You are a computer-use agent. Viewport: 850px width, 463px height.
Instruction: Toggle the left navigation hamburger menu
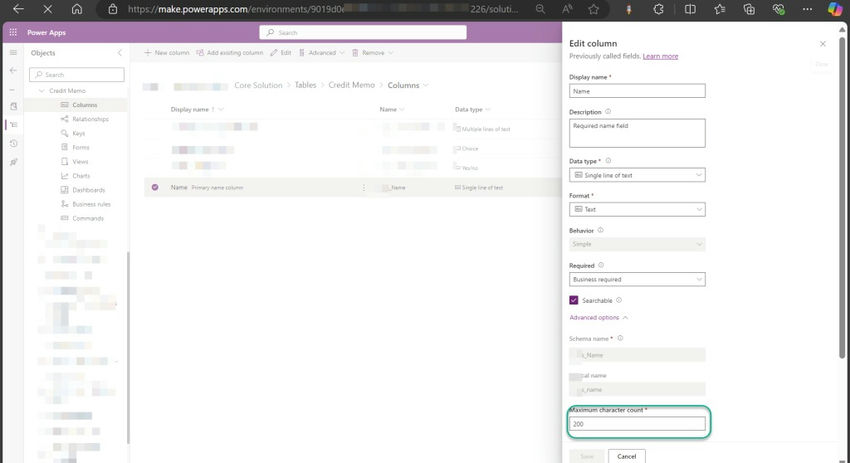(14, 53)
